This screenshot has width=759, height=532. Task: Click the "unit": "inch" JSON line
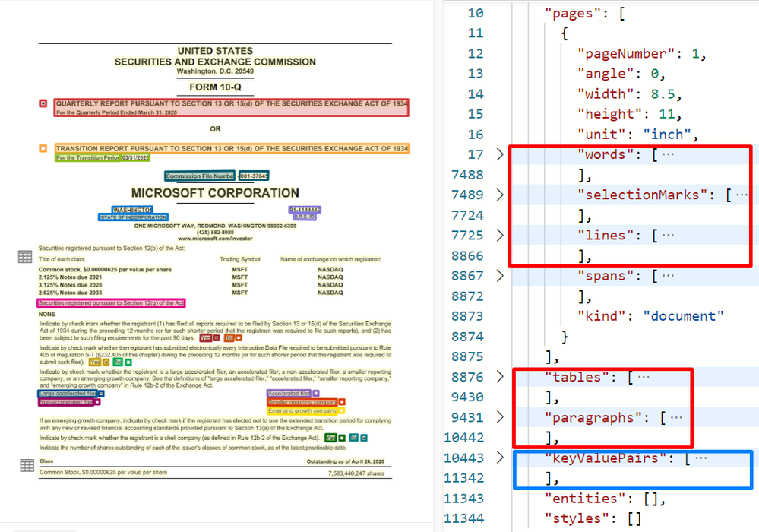point(637,134)
